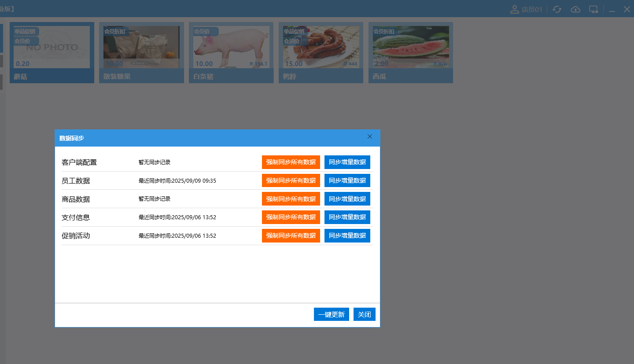Force sync all data for 员工数据

(x=291, y=180)
